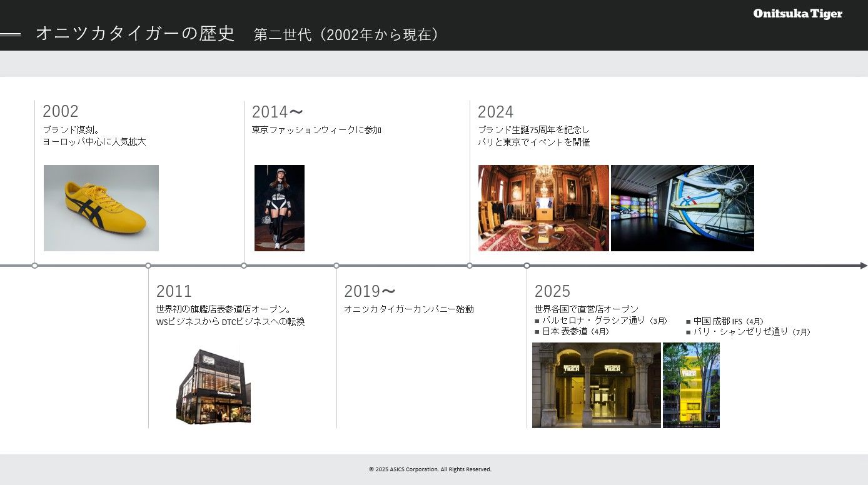Select the 2011 timeline marker dot
This screenshot has height=485, width=868.
[x=148, y=266]
